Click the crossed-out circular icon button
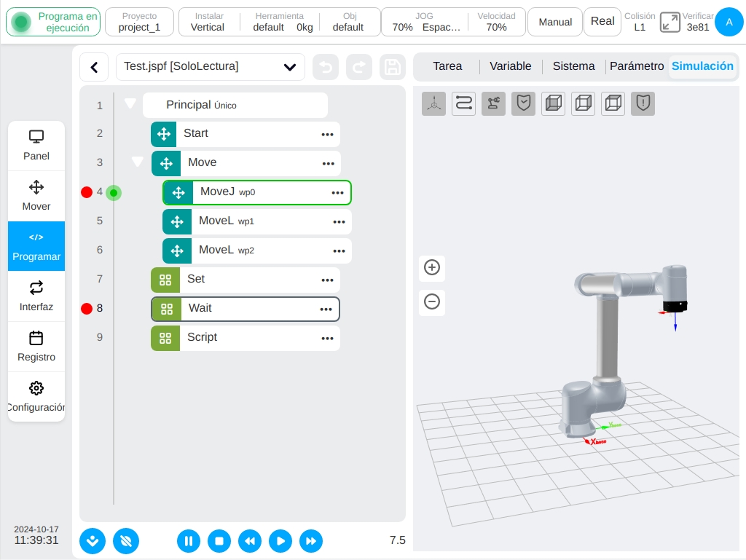Screen dimensions: 746x560 click(126, 541)
